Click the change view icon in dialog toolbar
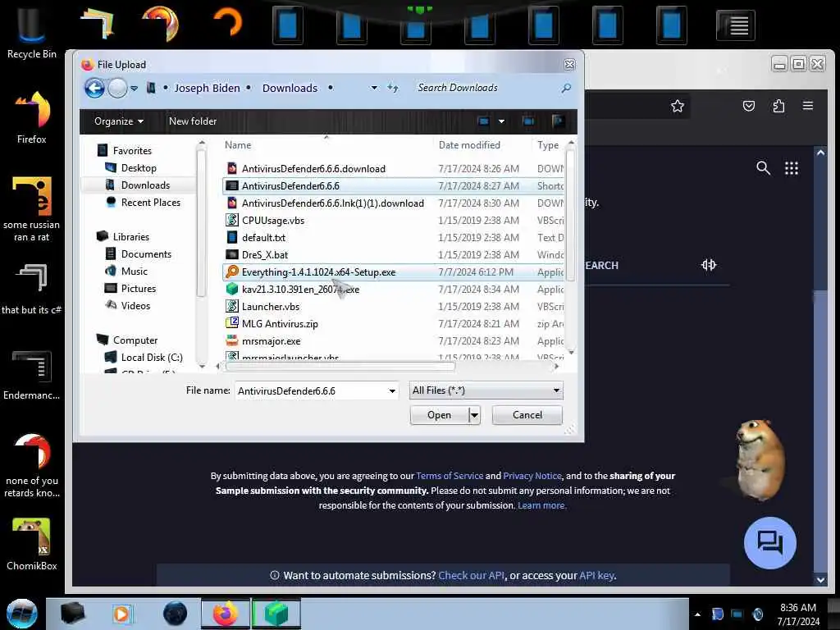This screenshot has height=630, width=840. pos(483,121)
